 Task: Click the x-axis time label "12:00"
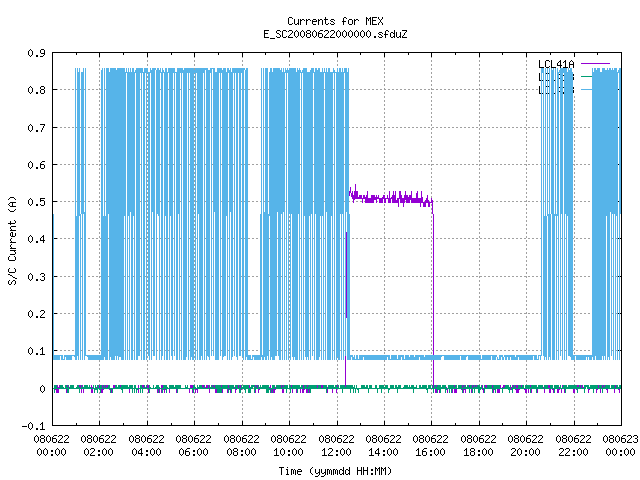click(336, 452)
